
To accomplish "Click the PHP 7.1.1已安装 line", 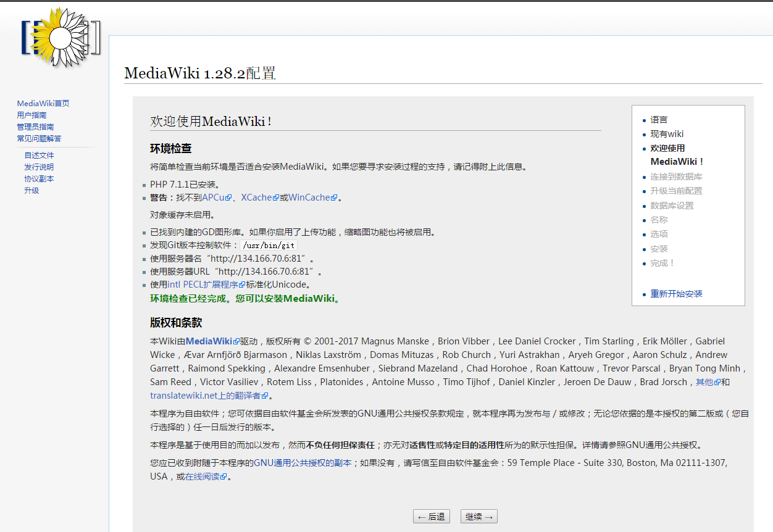I will (185, 185).
